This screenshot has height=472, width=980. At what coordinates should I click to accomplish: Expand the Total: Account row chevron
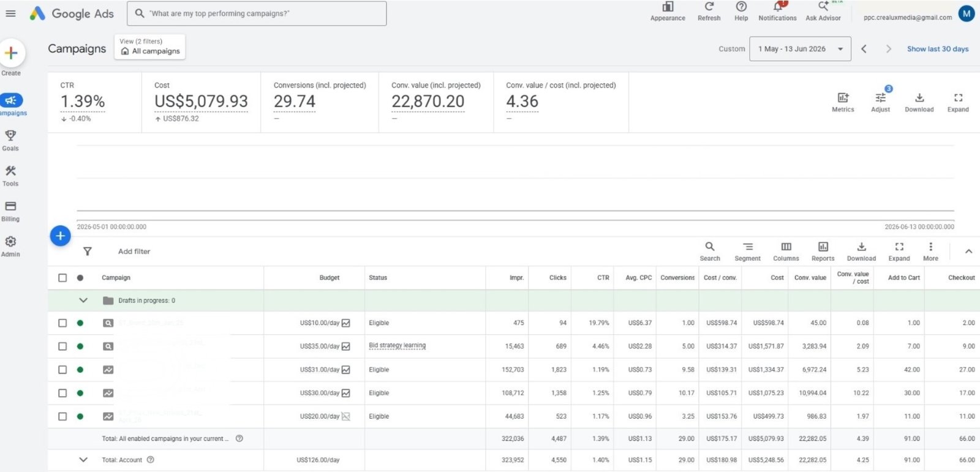point(83,460)
